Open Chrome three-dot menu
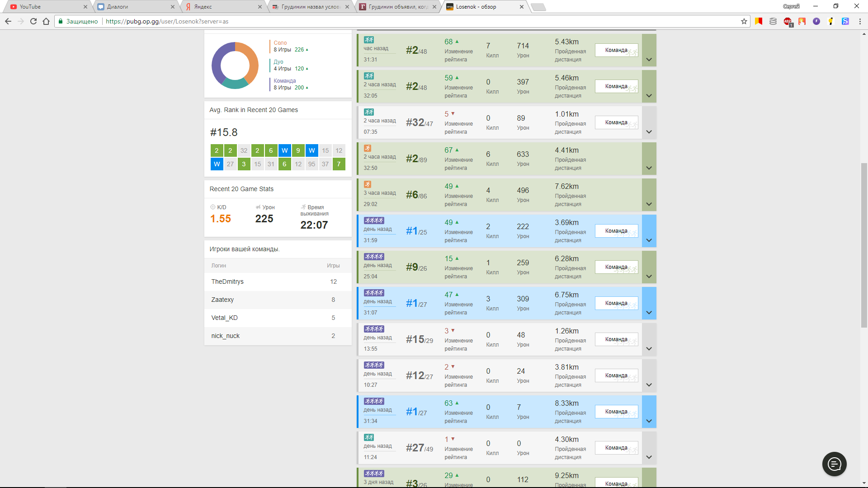The height and width of the screenshot is (488, 868). click(x=859, y=21)
